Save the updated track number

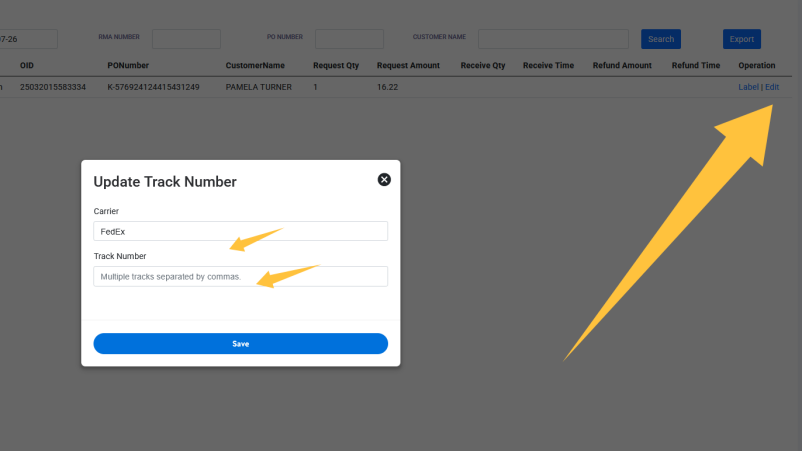point(240,344)
